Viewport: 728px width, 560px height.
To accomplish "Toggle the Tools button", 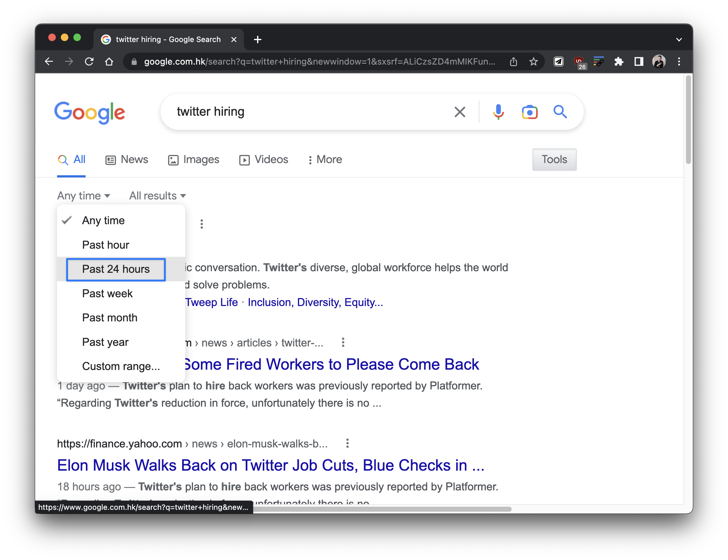I will (x=554, y=160).
